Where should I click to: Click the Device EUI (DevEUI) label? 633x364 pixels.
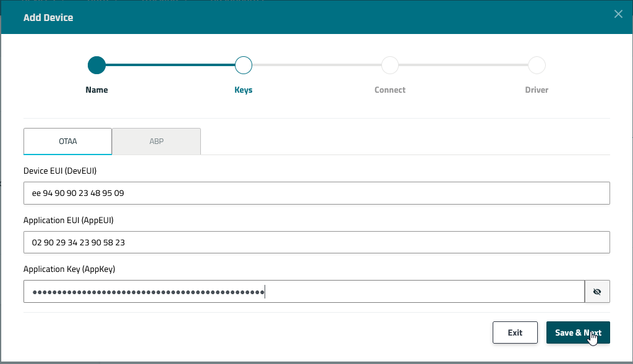click(60, 171)
